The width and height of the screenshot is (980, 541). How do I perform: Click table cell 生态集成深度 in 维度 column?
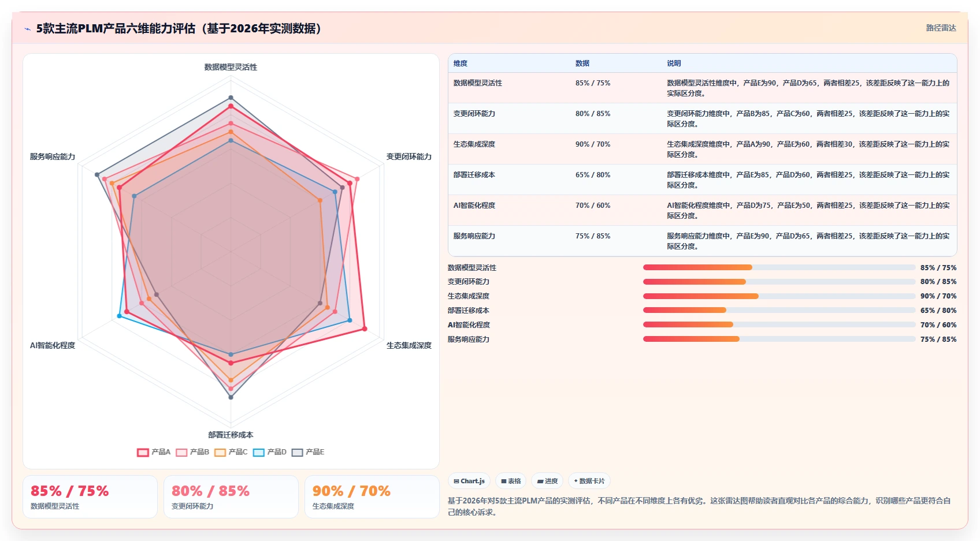[474, 144]
